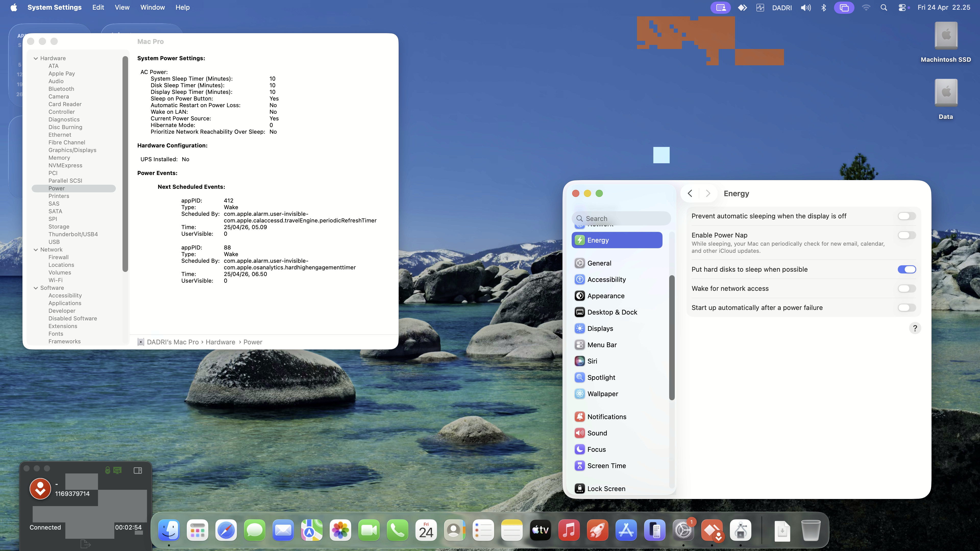Turn off Put hard disks to sleep
The image size is (980, 551).
point(906,269)
